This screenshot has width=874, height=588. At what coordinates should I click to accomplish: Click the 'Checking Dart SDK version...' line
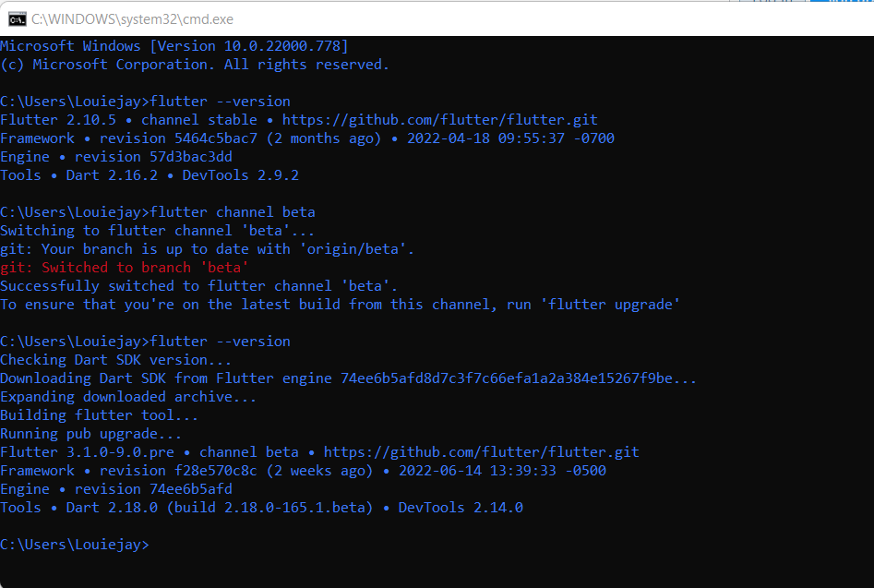pos(115,359)
